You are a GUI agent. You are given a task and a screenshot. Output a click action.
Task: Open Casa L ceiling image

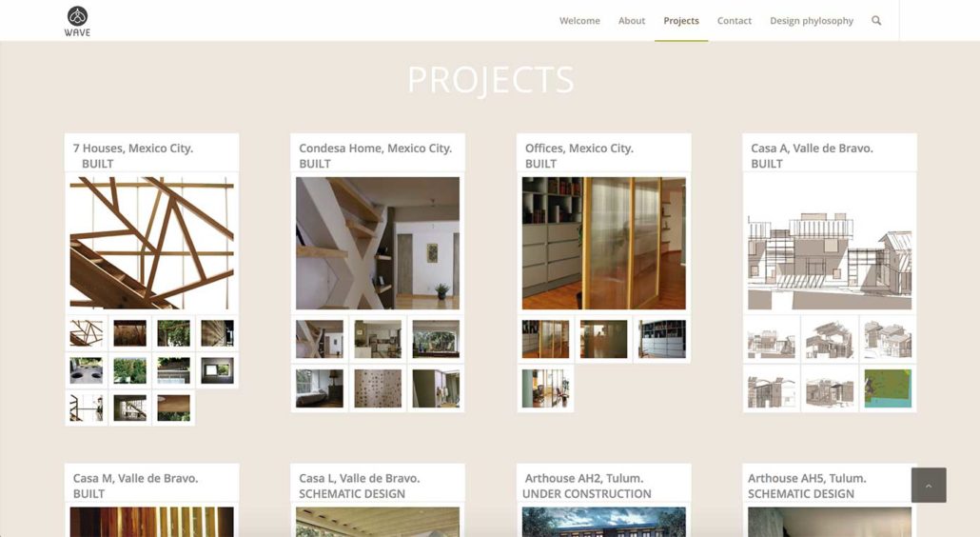click(378, 522)
